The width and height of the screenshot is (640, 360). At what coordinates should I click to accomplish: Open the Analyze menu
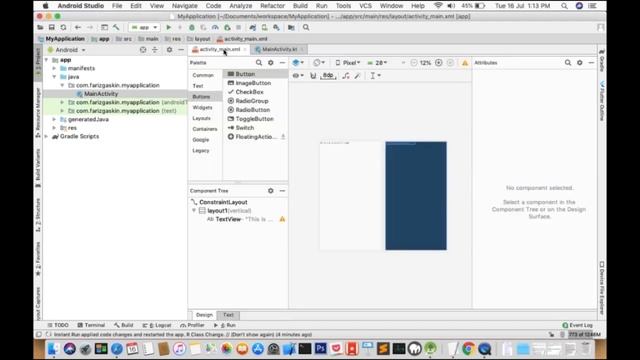coord(240,6)
